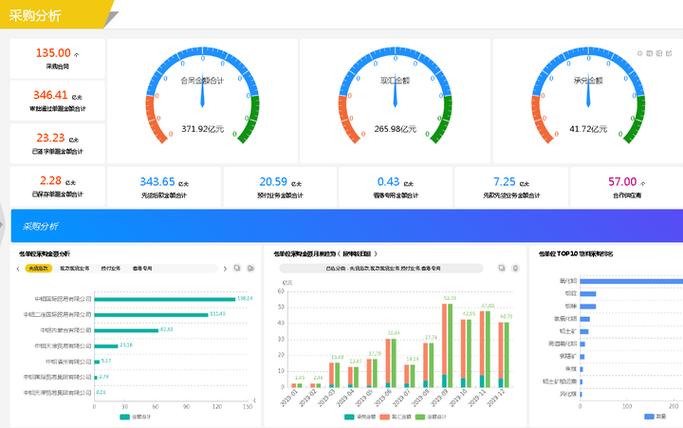Image resolution: width=683 pixels, height=428 pixels.
Task: Click the first small toolbar icon on the third gauge card
Action: click(x=640, y=53)
